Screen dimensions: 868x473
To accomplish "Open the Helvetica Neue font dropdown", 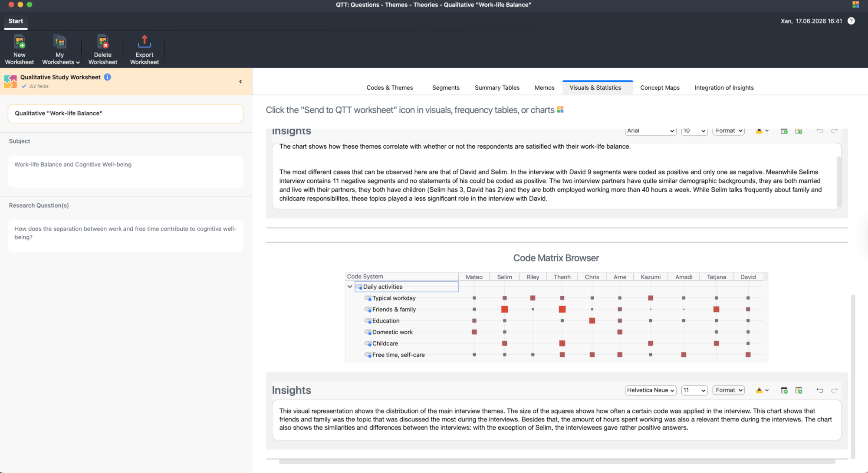I will tap(651, 390).
